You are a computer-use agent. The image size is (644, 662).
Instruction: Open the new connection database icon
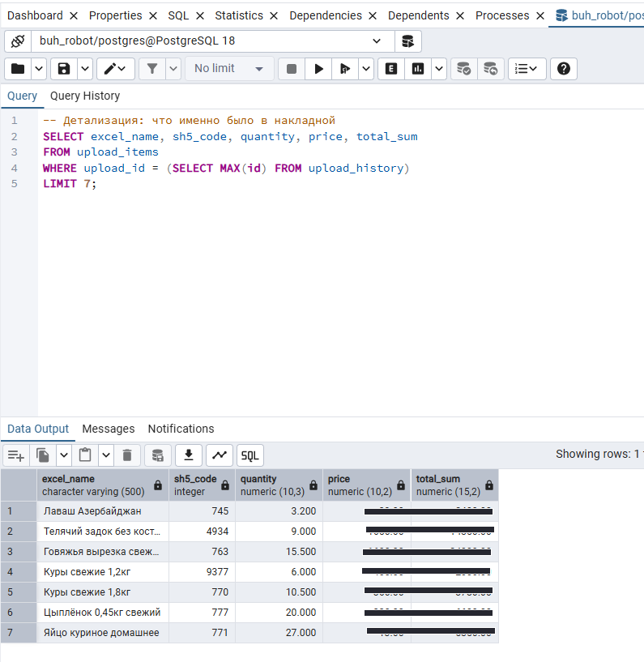[x=407, y=41]
